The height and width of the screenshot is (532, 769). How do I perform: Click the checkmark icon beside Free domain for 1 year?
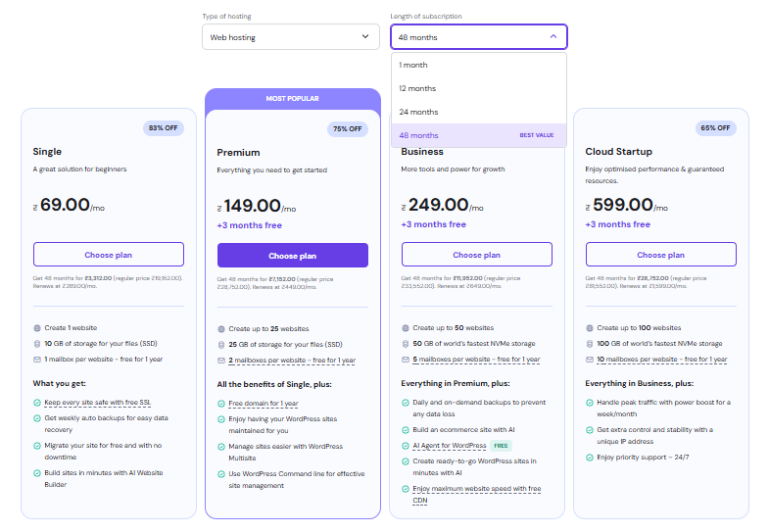221,404
